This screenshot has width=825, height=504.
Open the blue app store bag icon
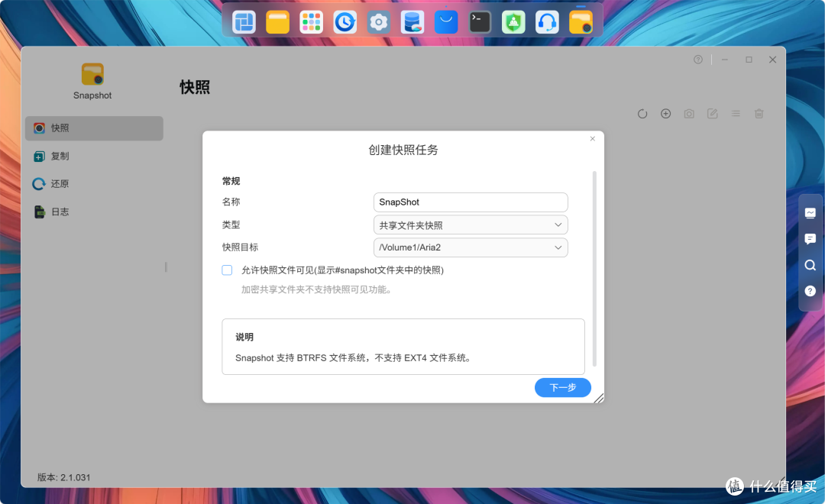point(445,22)
